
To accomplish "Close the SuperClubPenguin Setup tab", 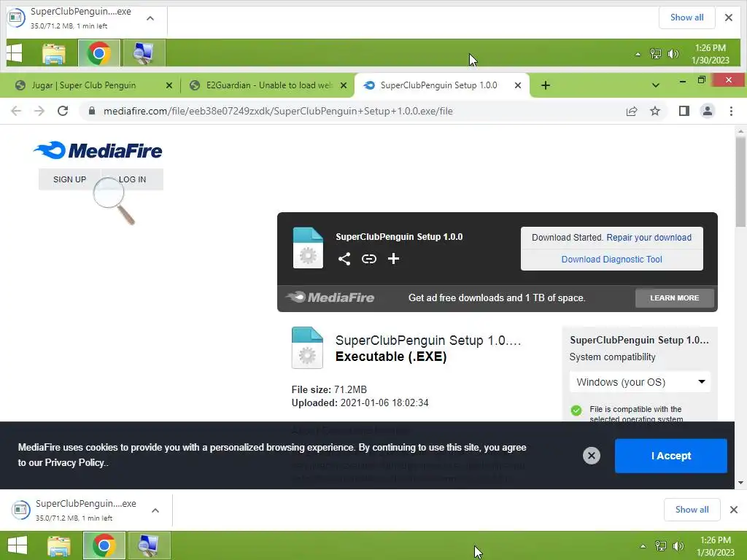I will [518, 85].
